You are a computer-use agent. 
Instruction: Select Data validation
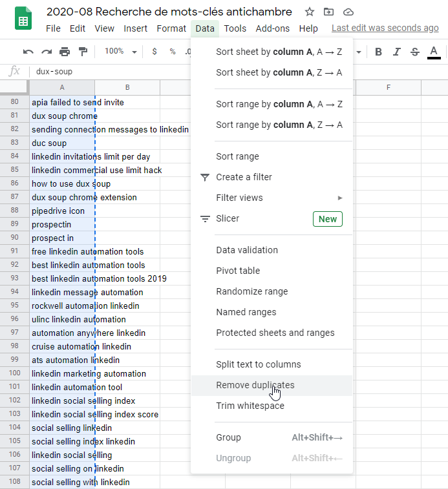coord(272,250)
